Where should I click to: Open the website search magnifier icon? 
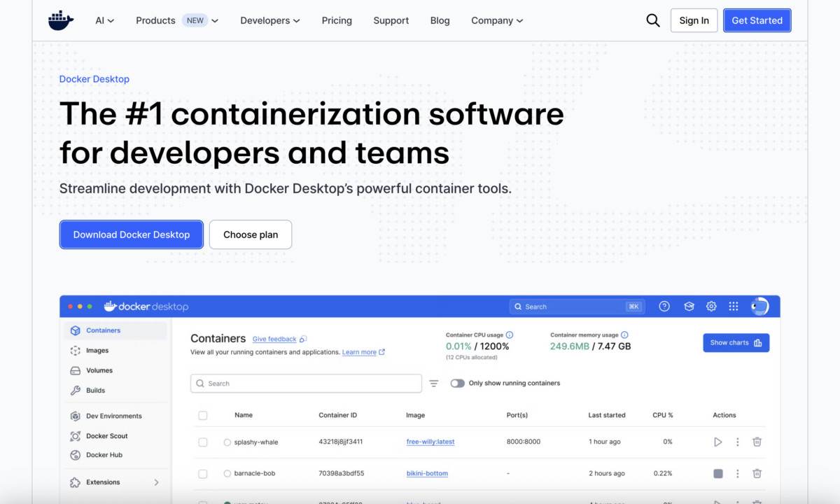(x=653, y=20)
